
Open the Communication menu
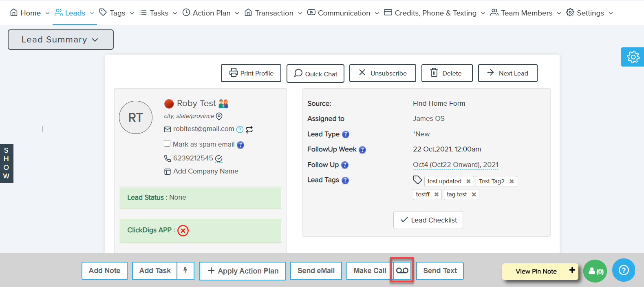pos(343,13)
